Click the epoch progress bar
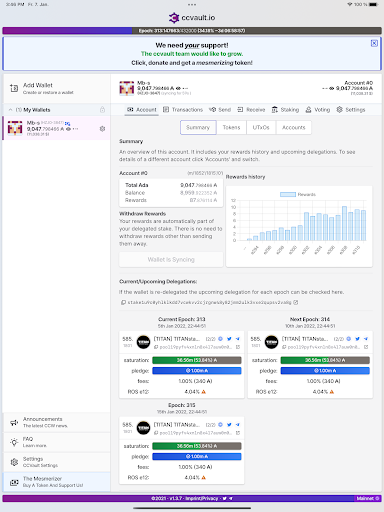Image resolution: width=384 pixels, height=512 pixels. [192, 31]
